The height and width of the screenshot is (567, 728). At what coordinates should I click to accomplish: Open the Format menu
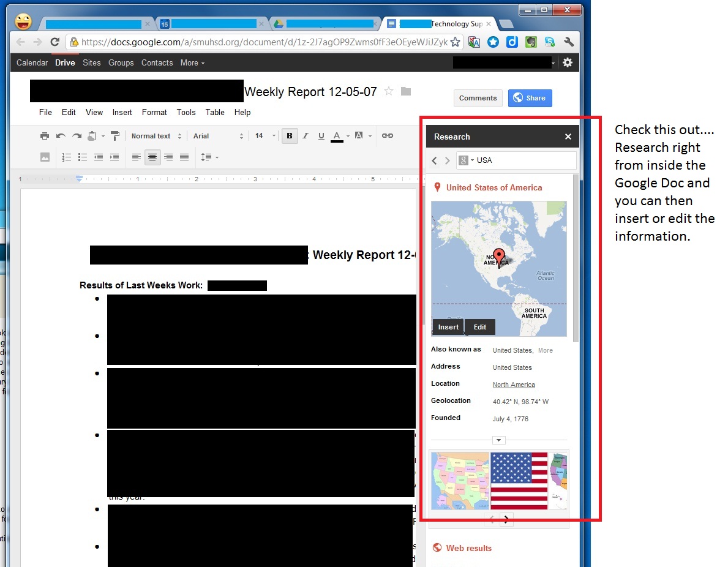(154, 113)
